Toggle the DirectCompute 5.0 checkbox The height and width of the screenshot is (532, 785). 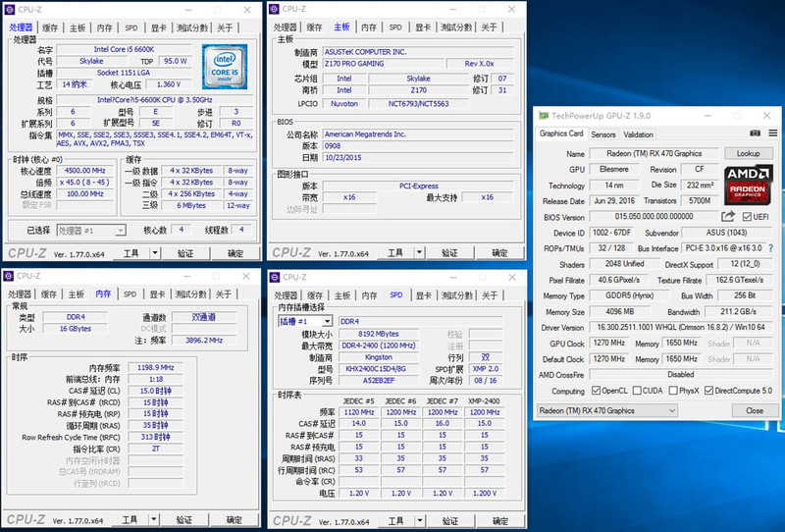click(708, 391)
